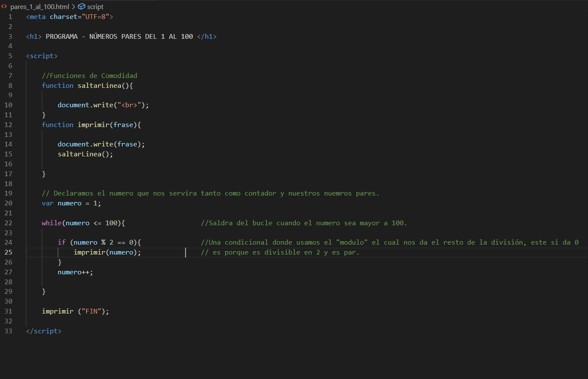Click the var numero = 1 statement
This screenshot has height=379, width=588.
[x=71, y=203]
